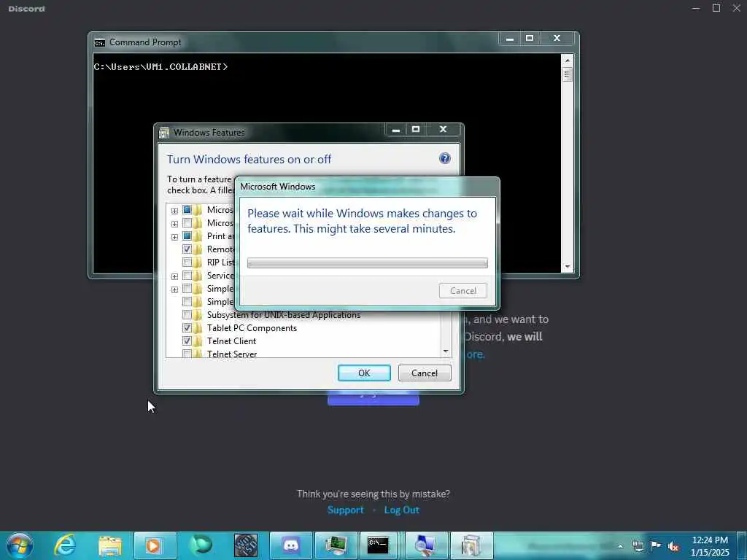Image resolution: width=747 pixels, height=560 pixels.
Task: Toggle the Telnet Server checkbox
Action: click(x=187, y=354)
